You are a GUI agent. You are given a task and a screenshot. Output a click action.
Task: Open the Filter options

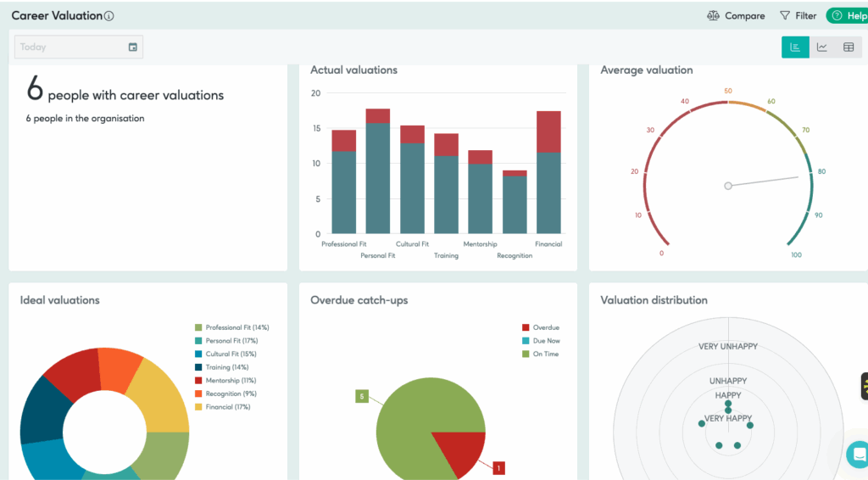pyautogui.click(x=798, y=16)
